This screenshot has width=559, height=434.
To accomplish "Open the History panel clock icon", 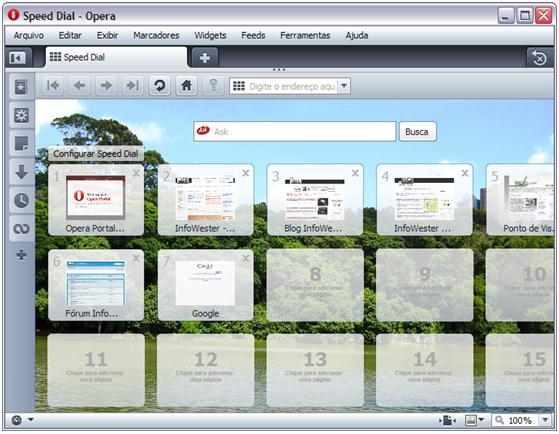I will [21, 200].
